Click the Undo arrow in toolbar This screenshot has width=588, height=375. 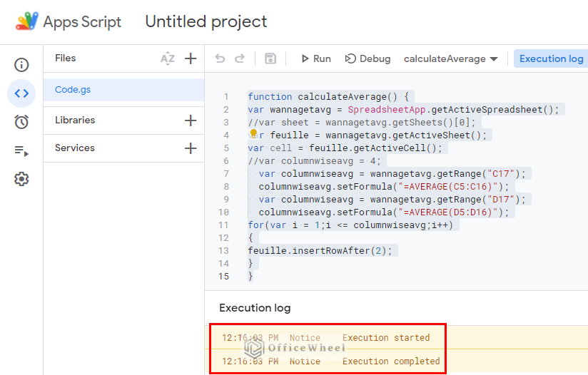pos(220,58)
